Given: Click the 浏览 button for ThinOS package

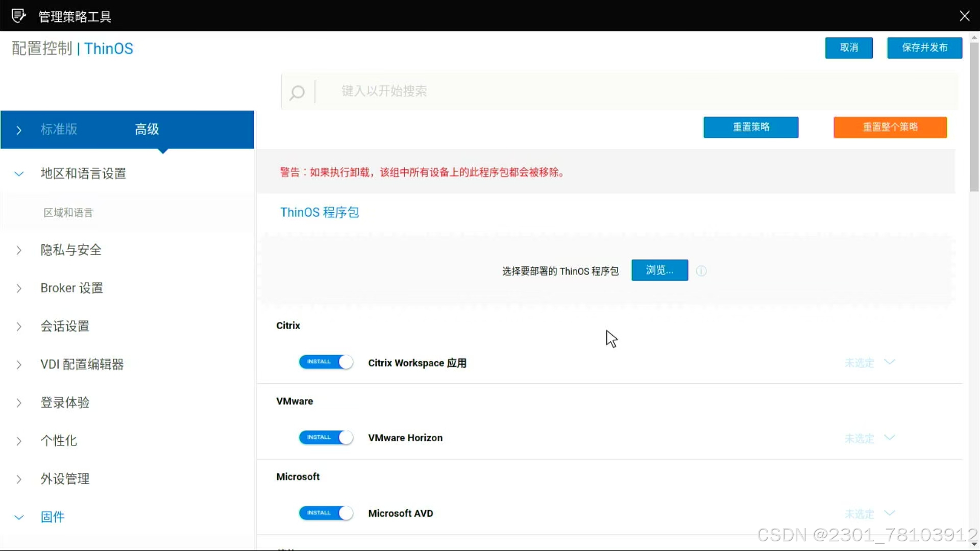Looking at the screenshot, I should pyautogui.click(x=659, y=270).
